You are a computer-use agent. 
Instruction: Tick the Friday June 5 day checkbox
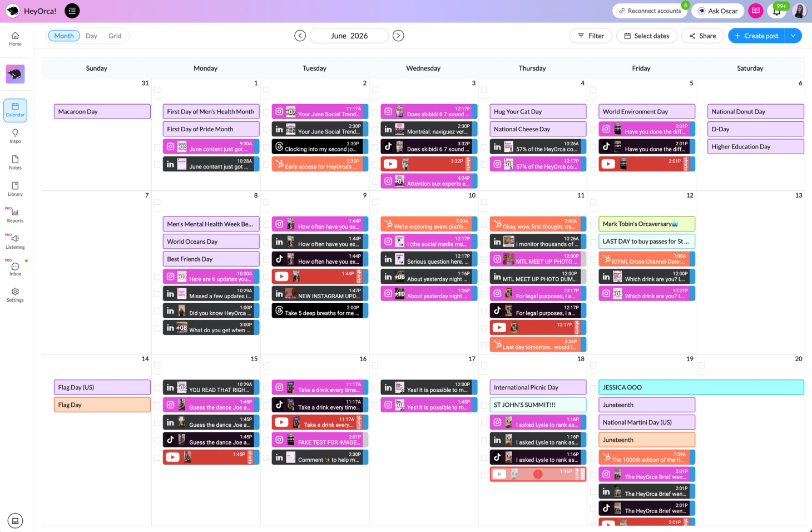(593, 90)
